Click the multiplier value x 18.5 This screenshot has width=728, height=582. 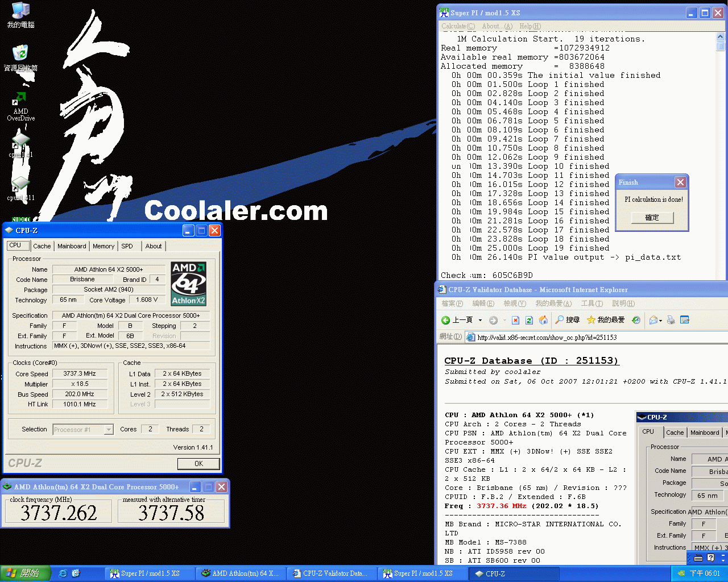tap(80, 384)
